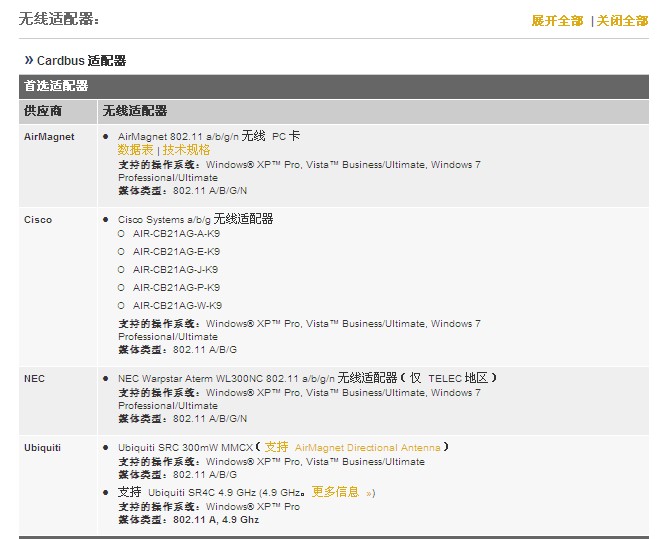
Task: Click the 无线适配器 column header
Action: (134, 111)
